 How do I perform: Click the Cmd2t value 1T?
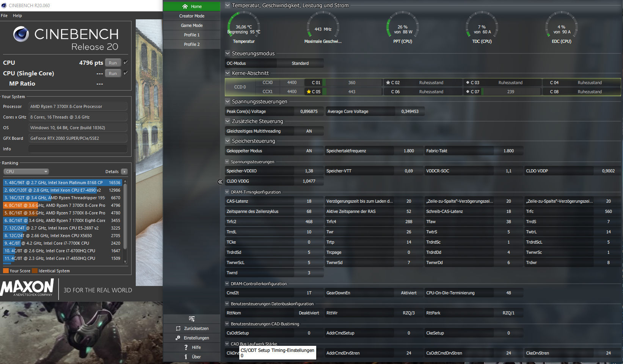coord(309,293)
